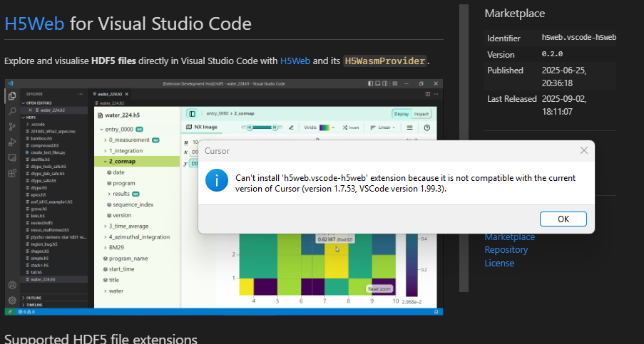Click OK in the Cursor dialog
This screenshot has width=644, height=344.
coord(563,219)
